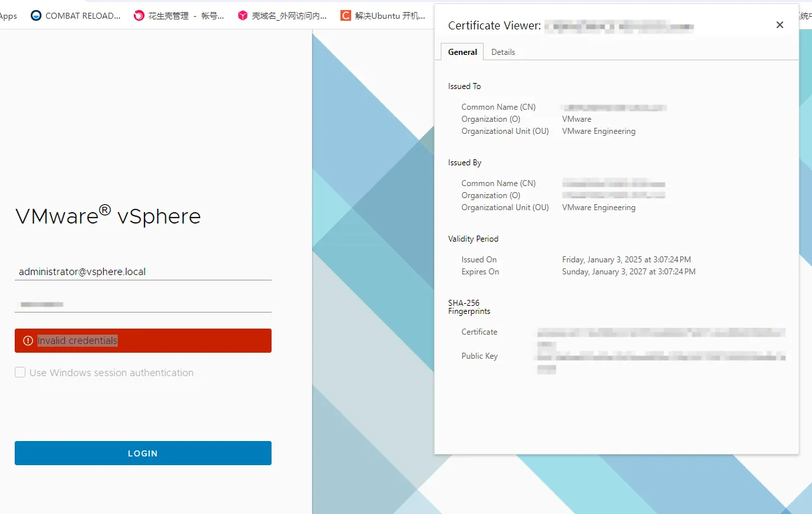Image resolution: width=812 pixels, height=514 pixels.
Task: Click Organization (O) value VMware
Action: coord(577,119)
